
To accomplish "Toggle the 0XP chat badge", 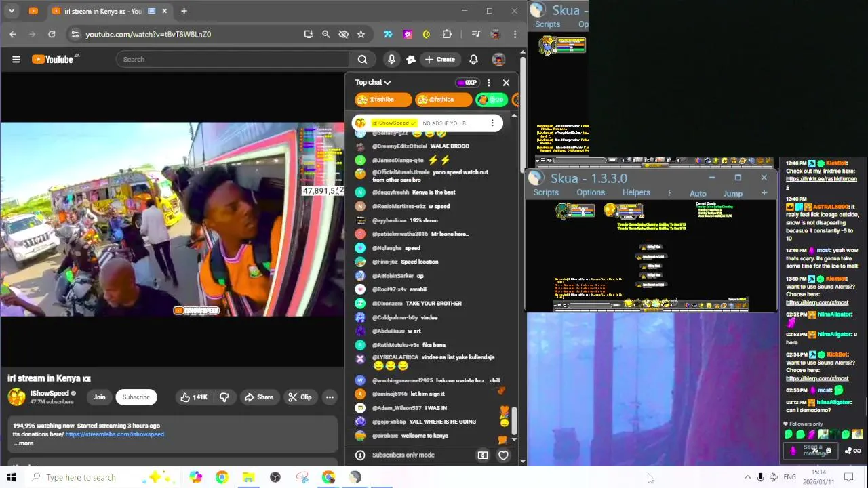I will click(x=467, y=83).
